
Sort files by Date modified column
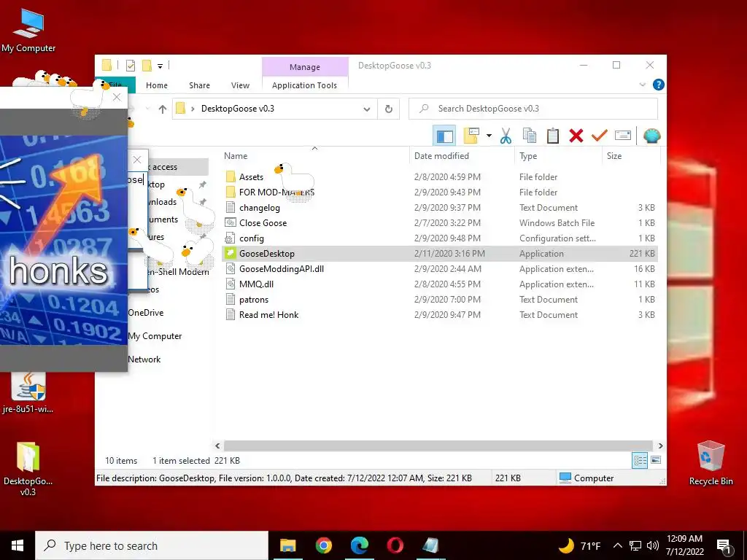[441, 156]
